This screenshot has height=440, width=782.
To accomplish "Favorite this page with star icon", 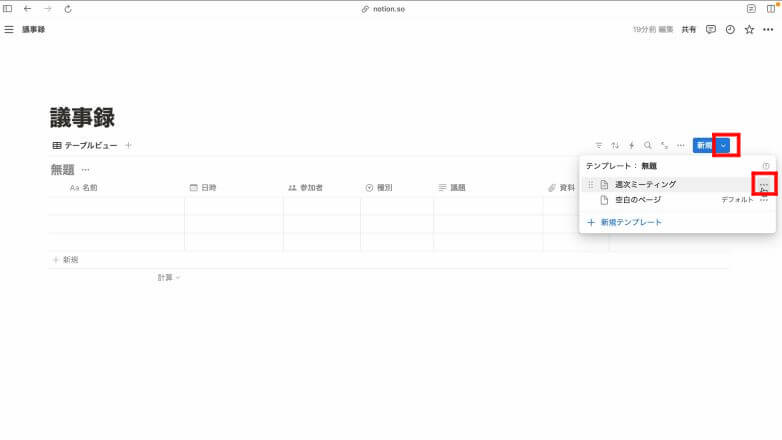I will click(749, 30).
